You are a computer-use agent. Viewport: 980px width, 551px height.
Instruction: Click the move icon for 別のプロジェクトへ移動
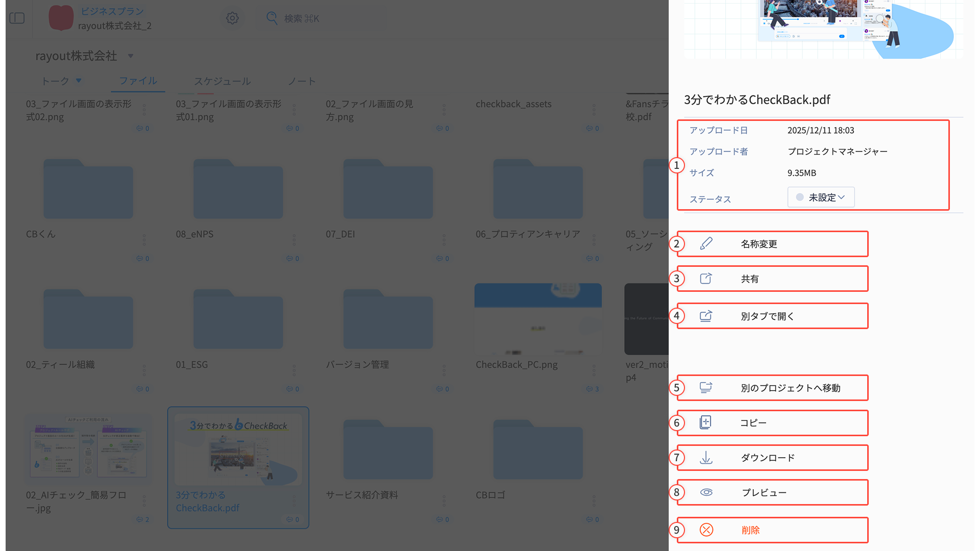[x=706, y=388]
